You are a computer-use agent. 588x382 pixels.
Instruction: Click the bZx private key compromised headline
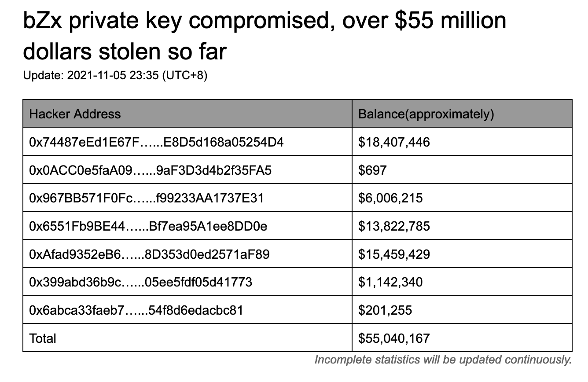click(264, 37)
